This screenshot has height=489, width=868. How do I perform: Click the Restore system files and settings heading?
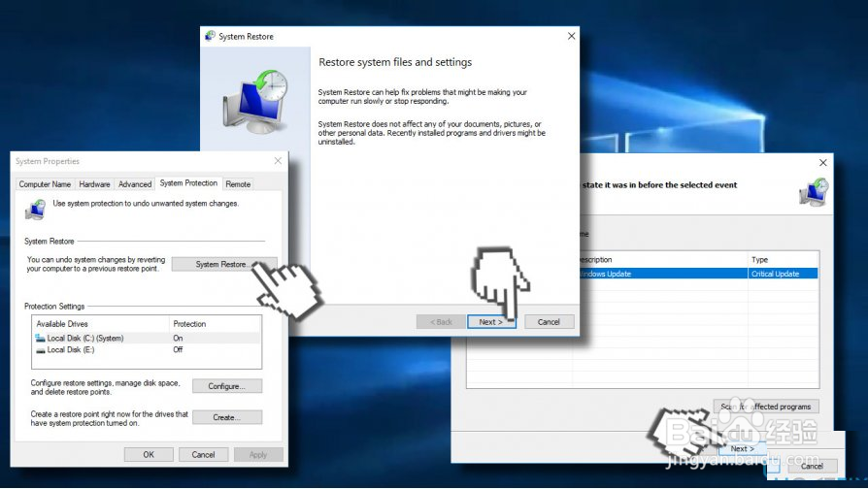click(x=395, y=62)
